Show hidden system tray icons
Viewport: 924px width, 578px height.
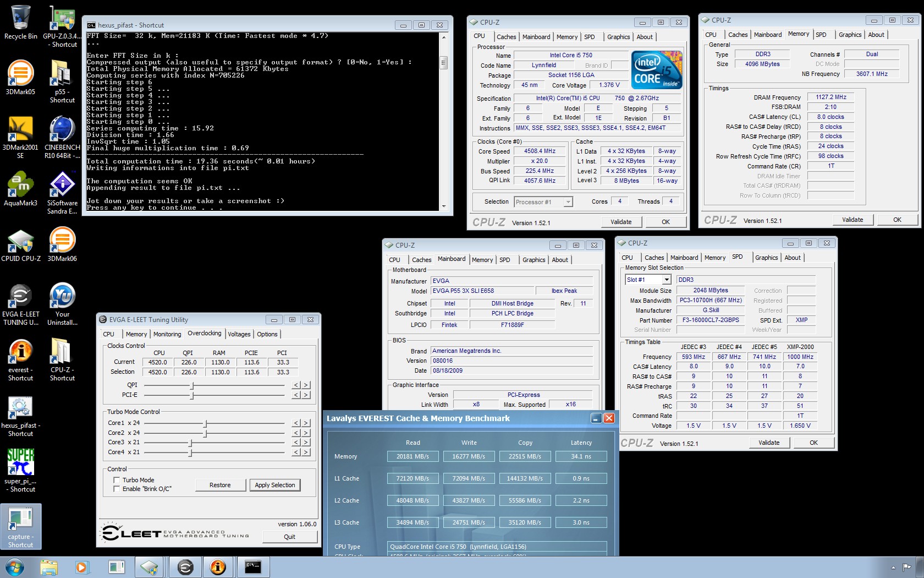893,567
